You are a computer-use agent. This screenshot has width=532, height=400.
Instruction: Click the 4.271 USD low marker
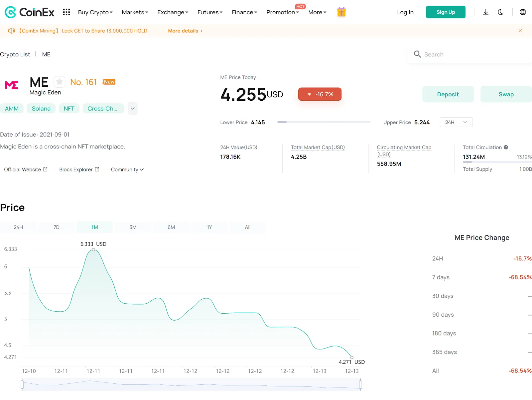tap(352, 357)
